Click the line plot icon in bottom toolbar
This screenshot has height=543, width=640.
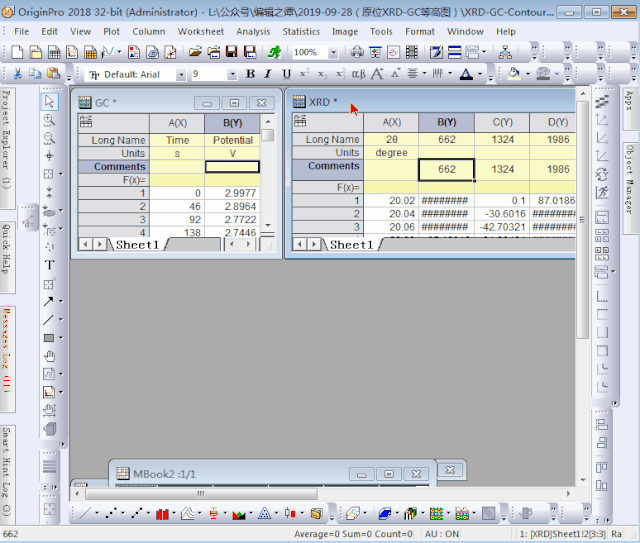84,514
